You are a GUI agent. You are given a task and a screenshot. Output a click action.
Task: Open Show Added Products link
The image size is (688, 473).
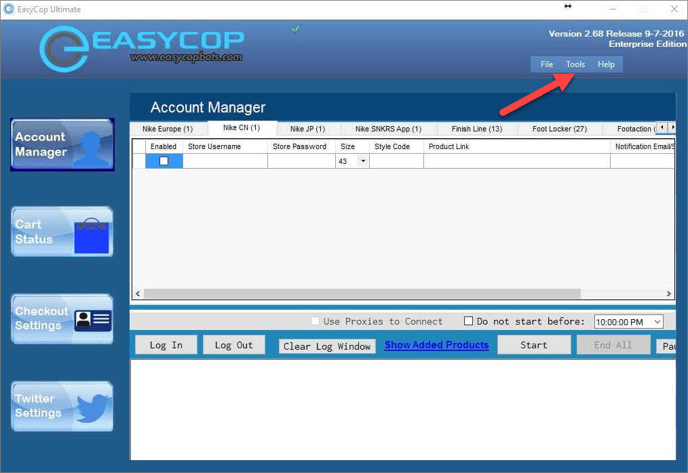click(437, 345)
